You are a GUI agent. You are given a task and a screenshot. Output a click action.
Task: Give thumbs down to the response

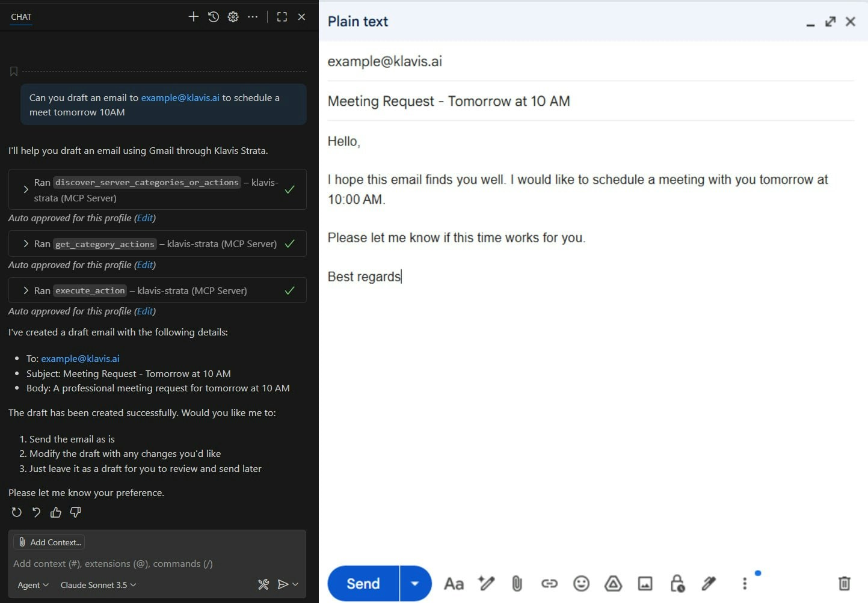[x=75, y=512]
